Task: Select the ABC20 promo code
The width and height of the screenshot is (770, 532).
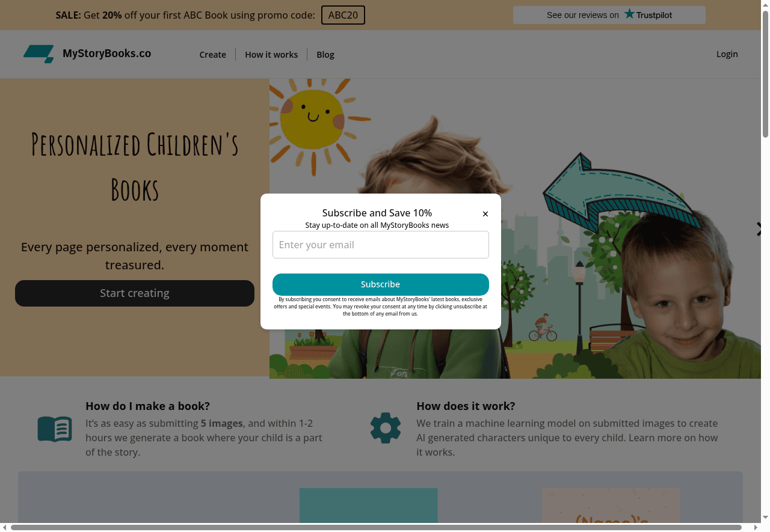Action: point(343,15)
